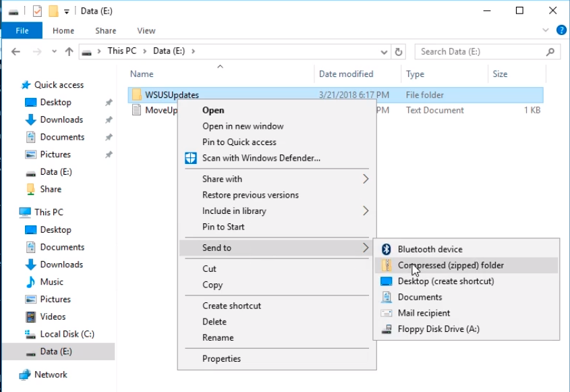Screen dimensions: 570x392
Task: Switch to the Home ribbon tab
Action: [63, 30]
